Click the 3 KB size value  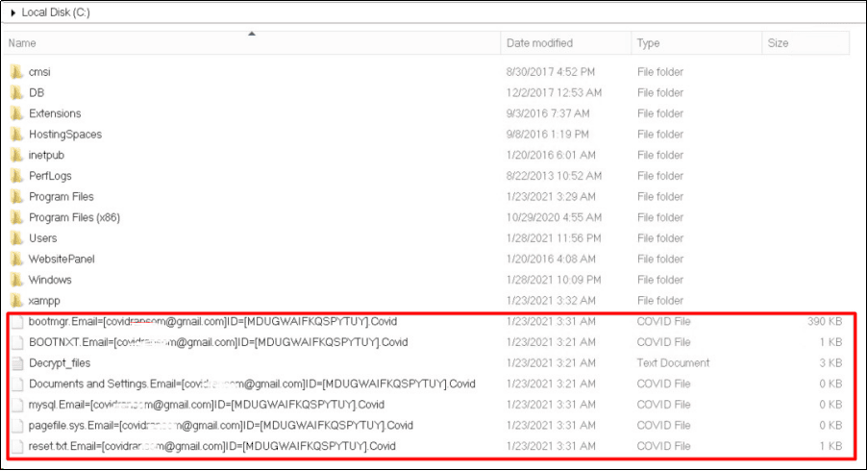coord(831,363)
